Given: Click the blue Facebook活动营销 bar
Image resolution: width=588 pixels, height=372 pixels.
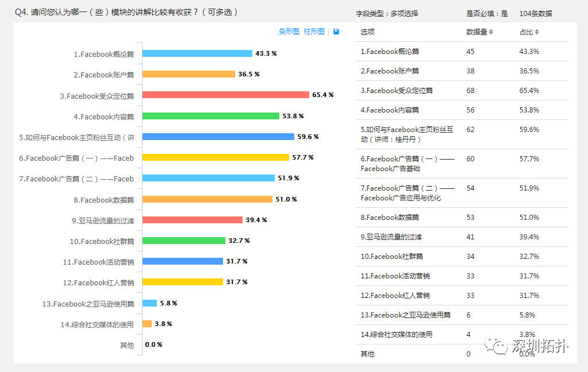Looking at the screenshot, I should pyautogui.click(x=182, y=261).
